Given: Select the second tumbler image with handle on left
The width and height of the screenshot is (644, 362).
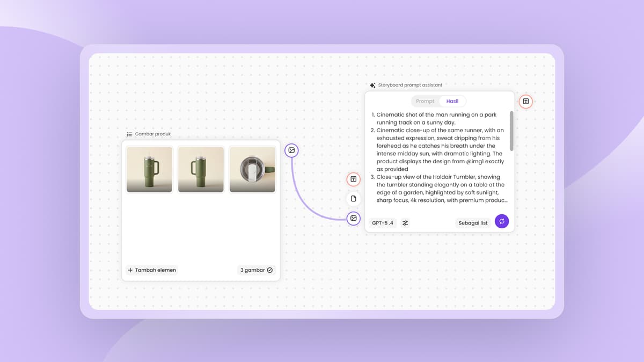Looking at the screenshot, I should tap(201, 169).
